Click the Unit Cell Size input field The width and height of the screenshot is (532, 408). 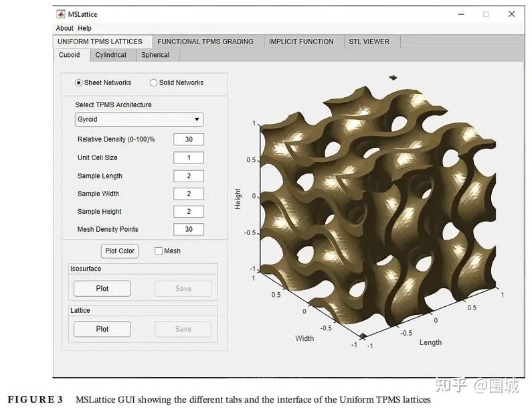click(x=189, y=158)
